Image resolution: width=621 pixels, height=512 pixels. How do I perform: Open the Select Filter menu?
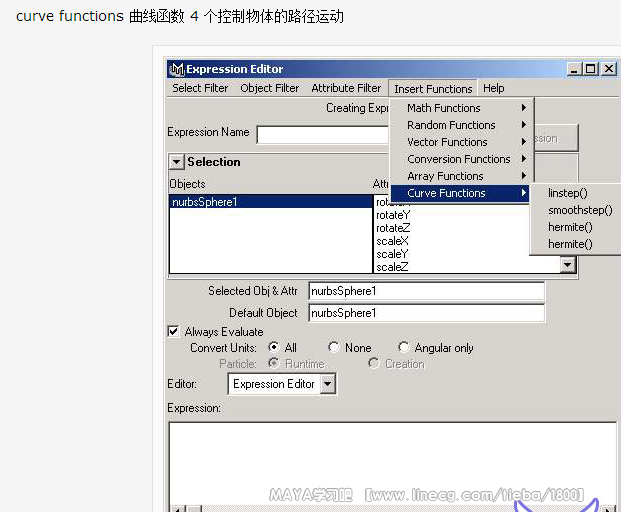click(200, 88)
